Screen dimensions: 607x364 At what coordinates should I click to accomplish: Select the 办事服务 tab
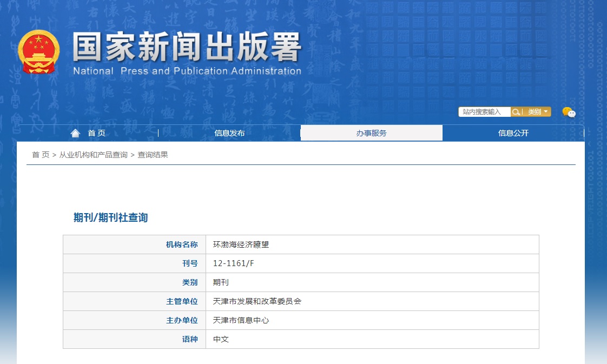(x=372, y=133)
